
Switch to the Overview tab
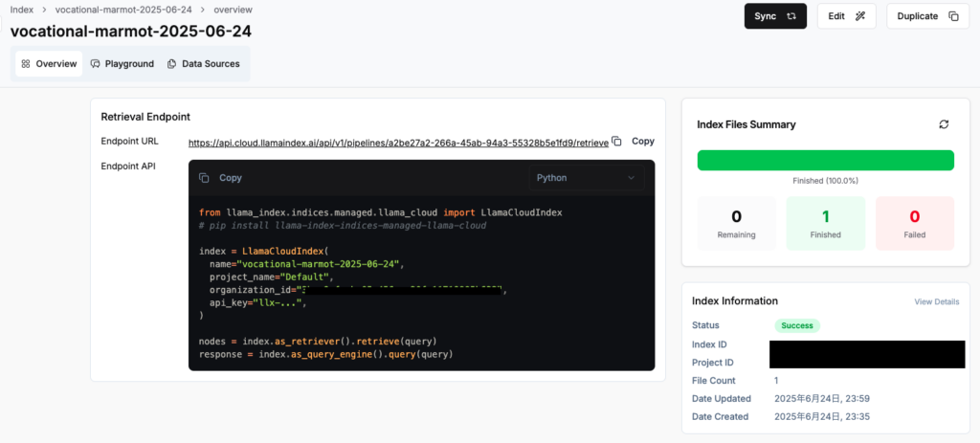pyautogui.click(x=49, y=64)
